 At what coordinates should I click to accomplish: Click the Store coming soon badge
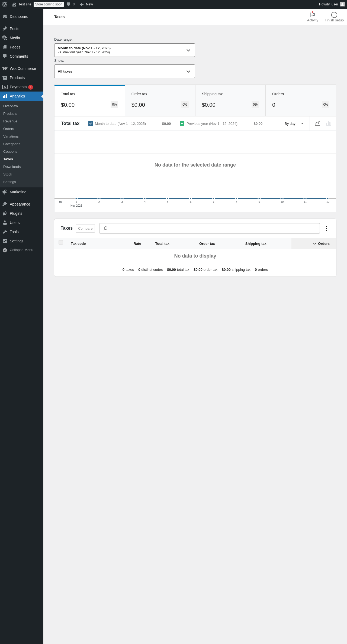pos(49,4)
